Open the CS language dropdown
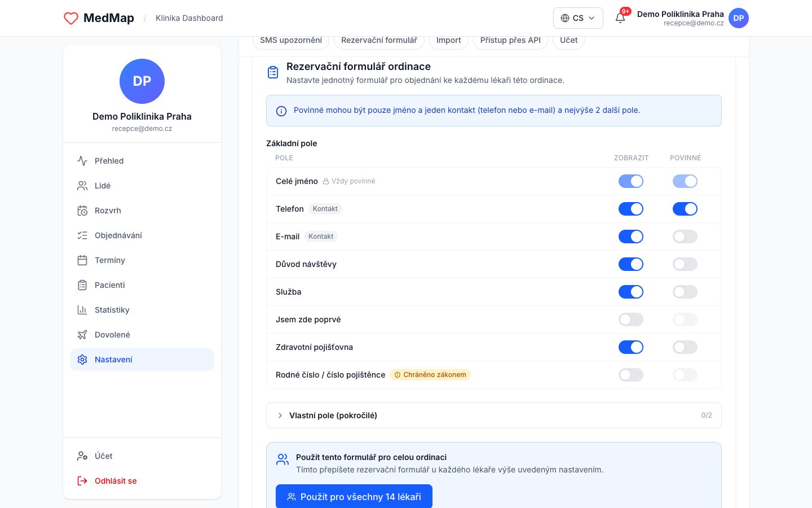This screenshot has width=812, height=508. 578,18
